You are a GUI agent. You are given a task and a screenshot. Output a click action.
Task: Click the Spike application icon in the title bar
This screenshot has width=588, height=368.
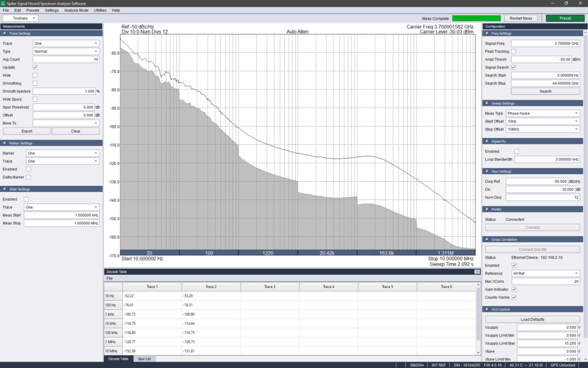pos(4,2)
